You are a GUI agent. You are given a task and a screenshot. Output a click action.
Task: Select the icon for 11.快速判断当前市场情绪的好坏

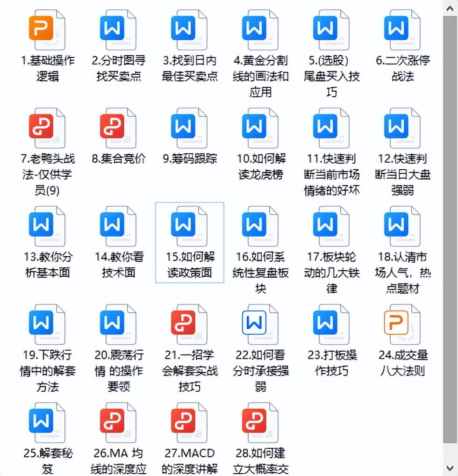click(x=331, y=128)
